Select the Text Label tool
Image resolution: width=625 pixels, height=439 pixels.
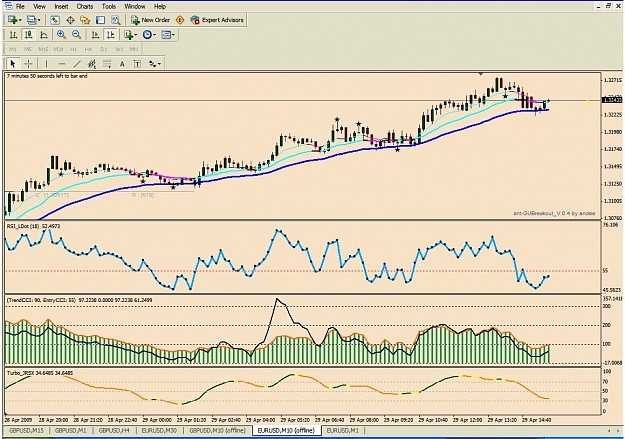pyautogui.click(x=137, y=64)
